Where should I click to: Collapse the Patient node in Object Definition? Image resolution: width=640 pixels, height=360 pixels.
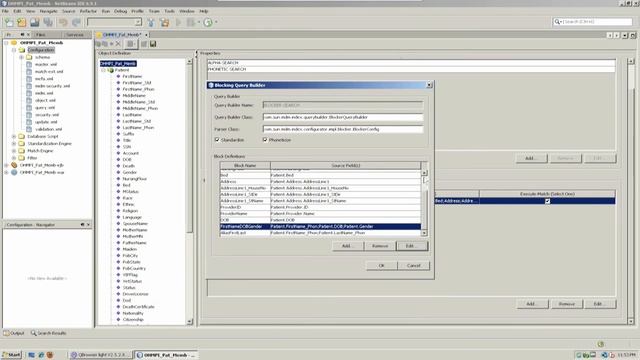coord(104,70)
